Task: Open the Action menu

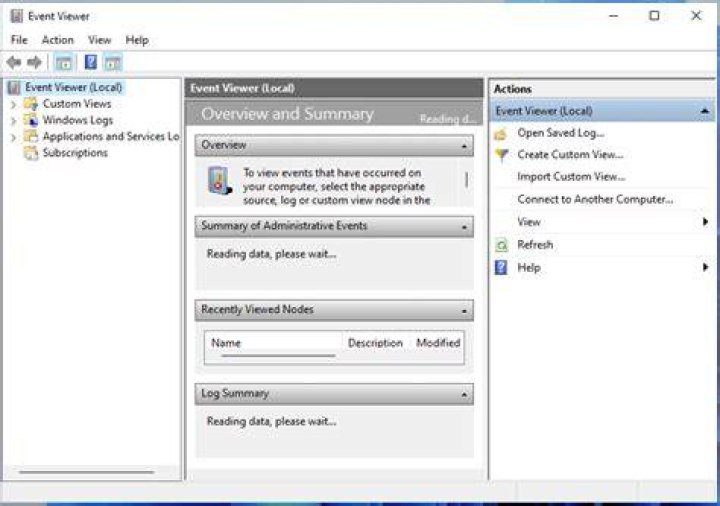Action: tap(57, 40)
